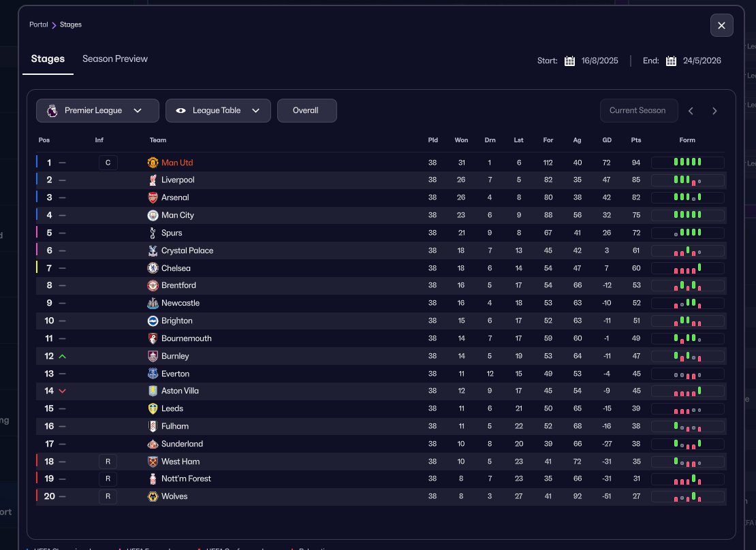Open the start date calendar icon

click(570, 61)
